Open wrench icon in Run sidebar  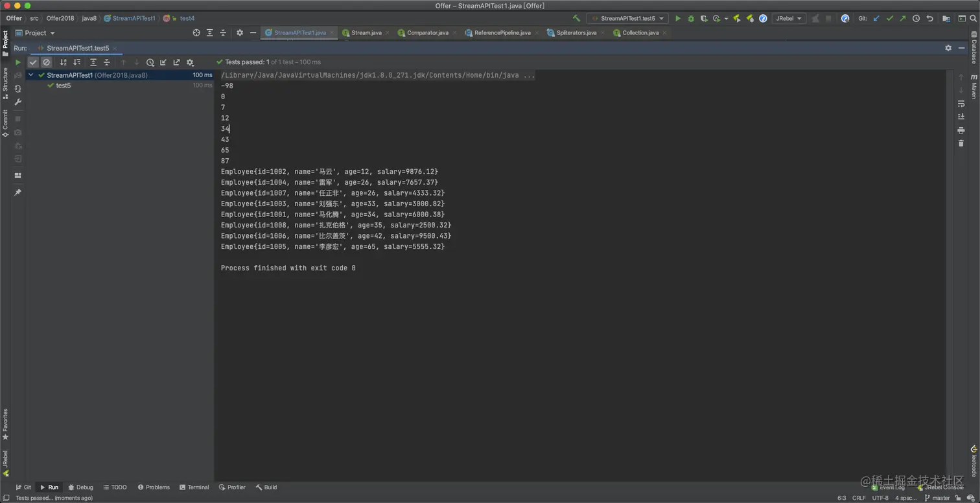17,102
